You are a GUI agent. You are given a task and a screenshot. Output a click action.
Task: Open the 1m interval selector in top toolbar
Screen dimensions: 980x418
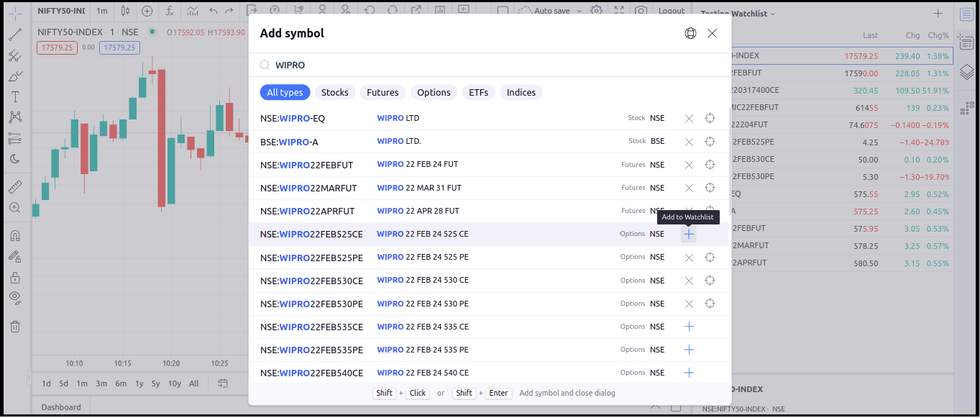102,11
